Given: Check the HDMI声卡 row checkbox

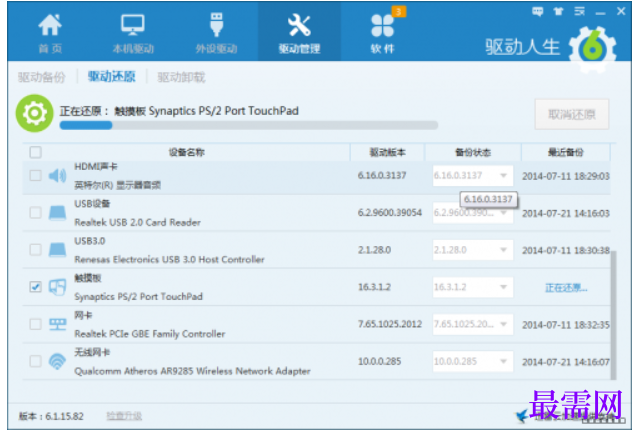Looking at the screenshot, I should pos(36,176).
